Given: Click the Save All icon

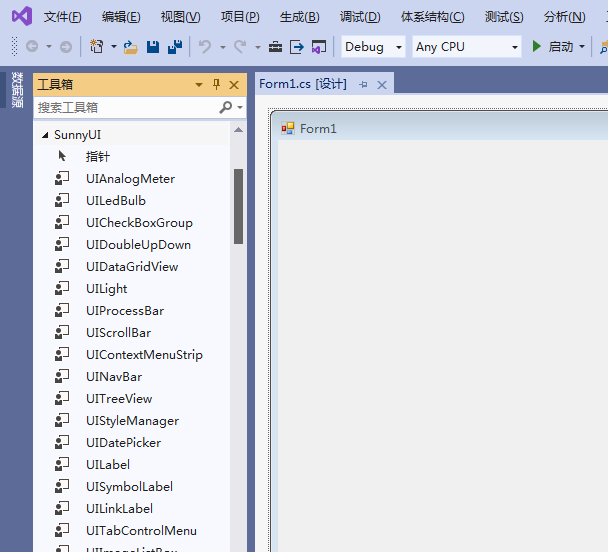Looking at the screenshot, I should coord(175,47).
